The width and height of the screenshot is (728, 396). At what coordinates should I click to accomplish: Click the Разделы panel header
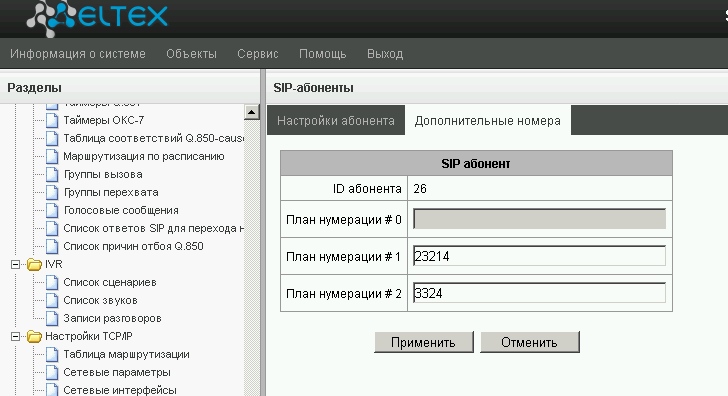click(x=34, y=88)
